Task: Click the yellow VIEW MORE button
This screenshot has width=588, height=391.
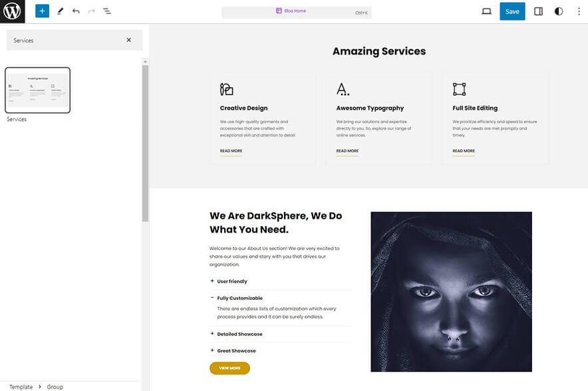Action: [229, 368]
